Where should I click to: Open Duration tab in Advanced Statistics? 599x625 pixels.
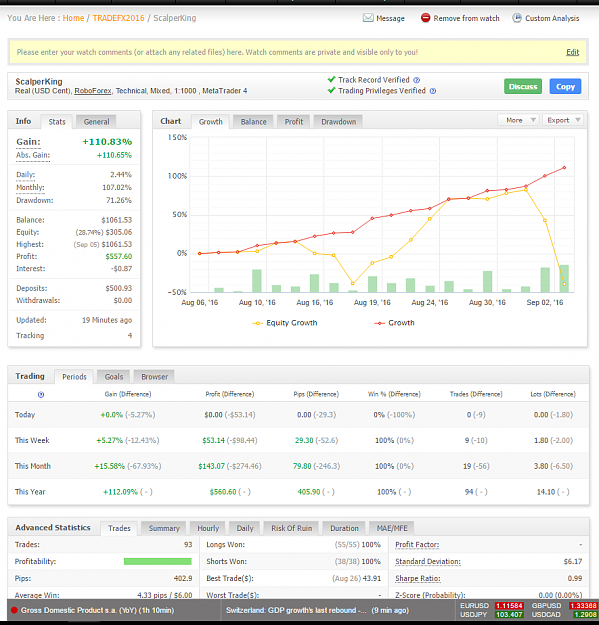344,528
